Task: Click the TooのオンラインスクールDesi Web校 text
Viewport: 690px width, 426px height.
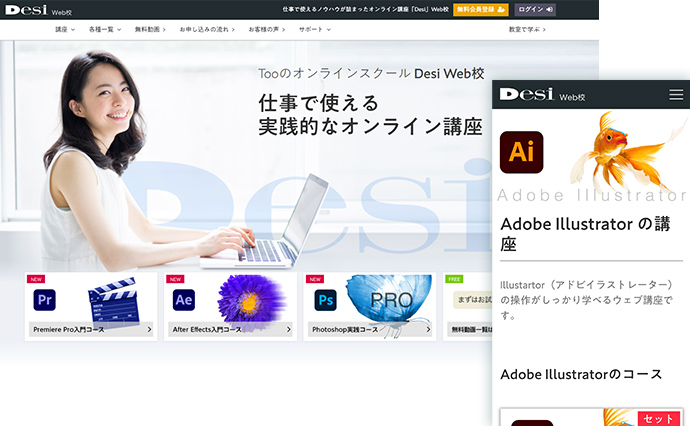Action: coord(371,73)
